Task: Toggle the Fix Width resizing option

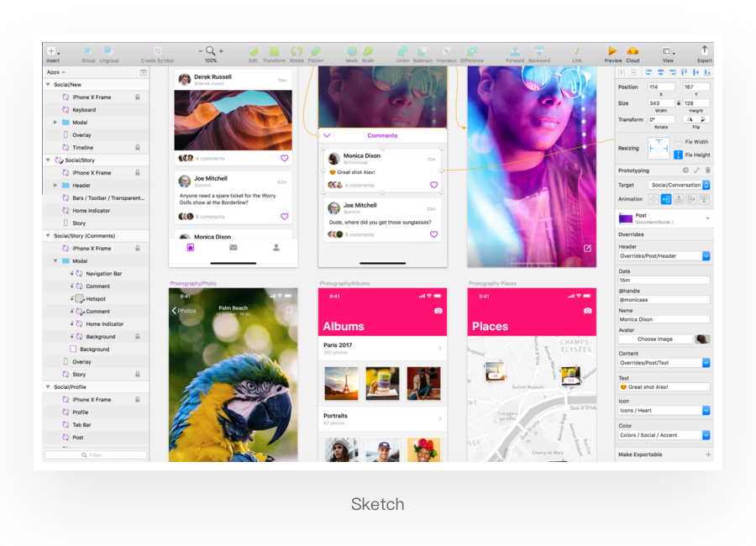Action: click(679, 142)
